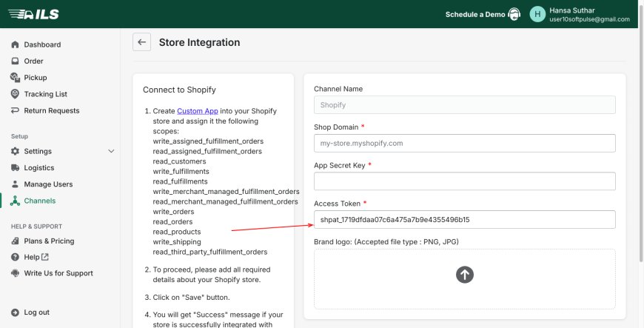Click the read_products scope text
644x328 pixels.
point(177,232)
